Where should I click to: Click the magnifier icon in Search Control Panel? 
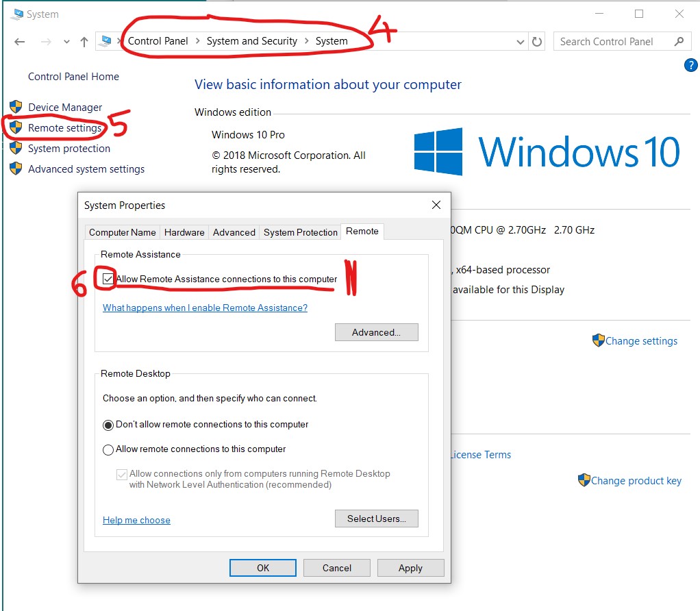pyautogui.click(x=679, y=42)
